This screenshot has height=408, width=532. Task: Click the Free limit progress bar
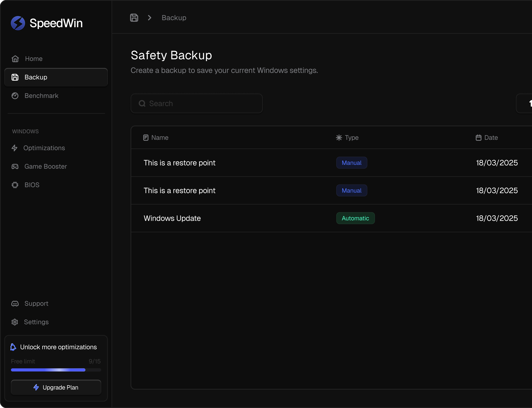pyautogui.click(x=56, y=370)
